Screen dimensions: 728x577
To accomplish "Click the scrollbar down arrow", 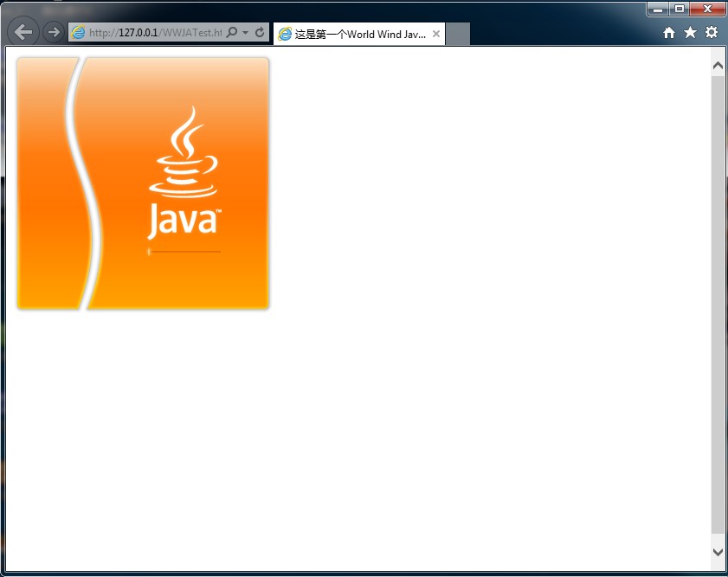I will [718, 552].
